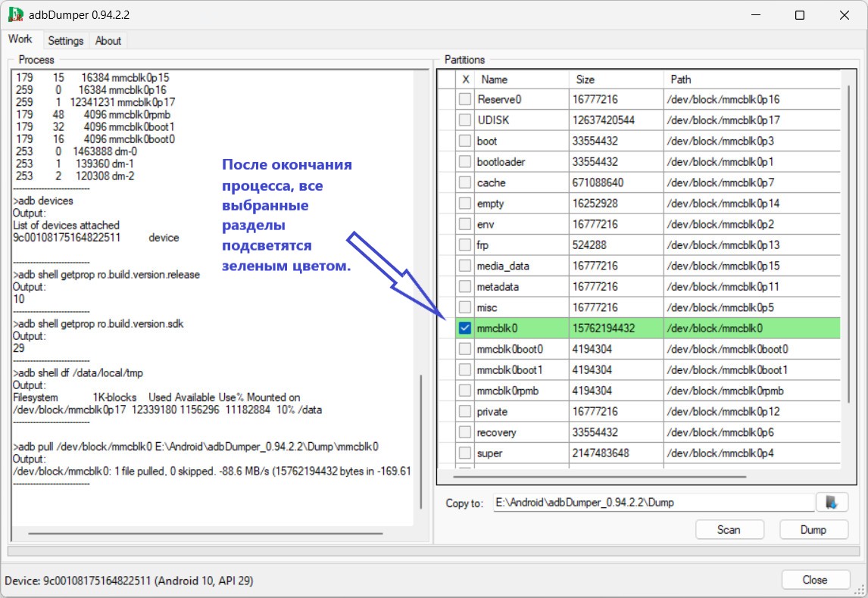The image size is (868, 598).
Task: Click the Partitions list vertical scrollbar
Action: (x=848, y=244)
